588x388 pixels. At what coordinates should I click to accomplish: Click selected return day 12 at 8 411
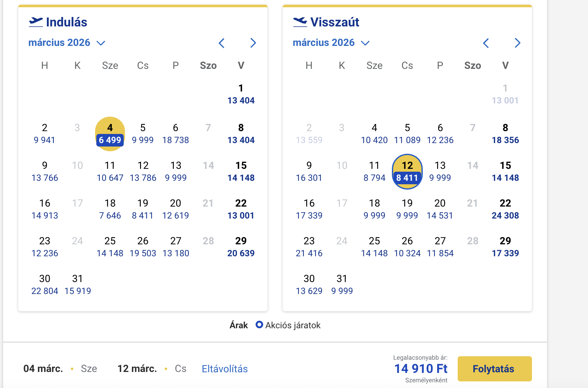(x=407, y=172)
